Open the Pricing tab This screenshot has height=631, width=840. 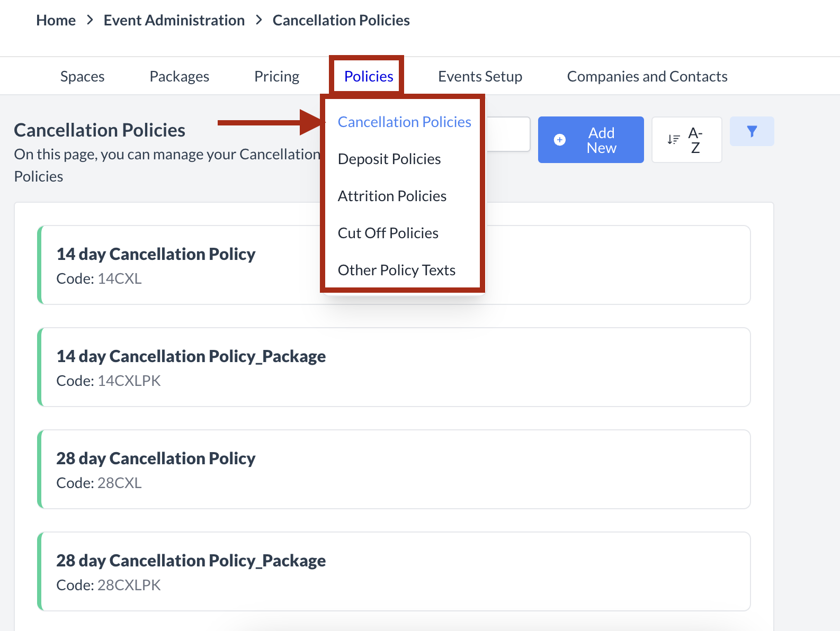click(276, 76)
